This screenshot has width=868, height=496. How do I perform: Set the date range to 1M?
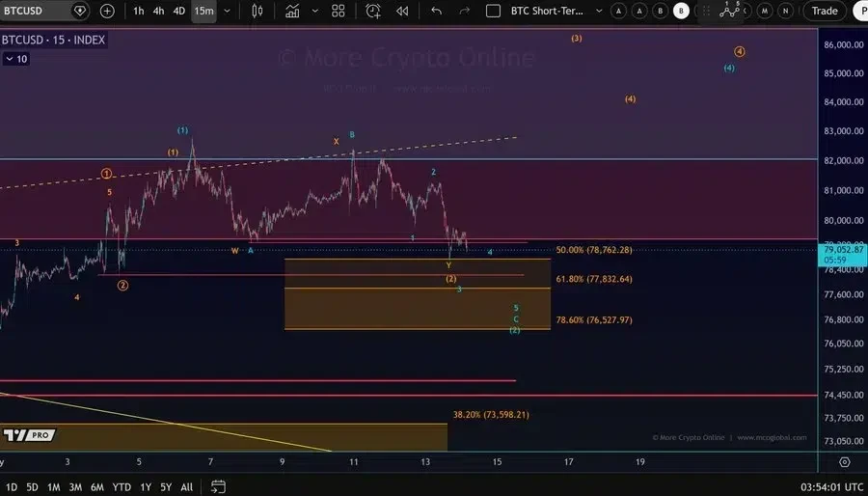point(53,487)
